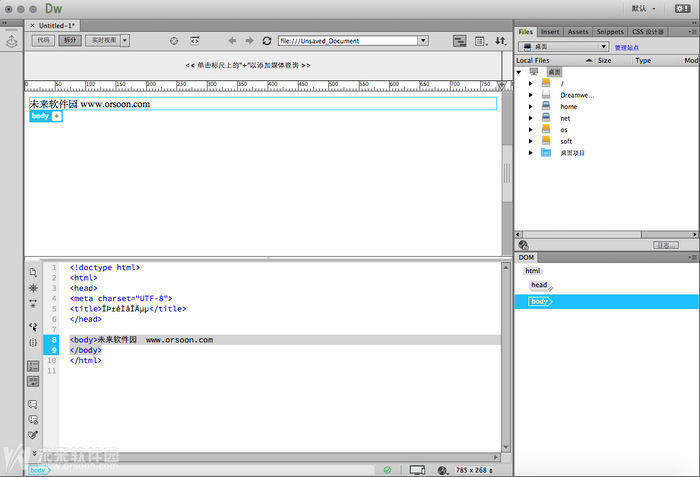The height and width of the screenshot is (477, 700).
Task: Open the address bar dropdown arrow
Action: [x=423, y=41]
